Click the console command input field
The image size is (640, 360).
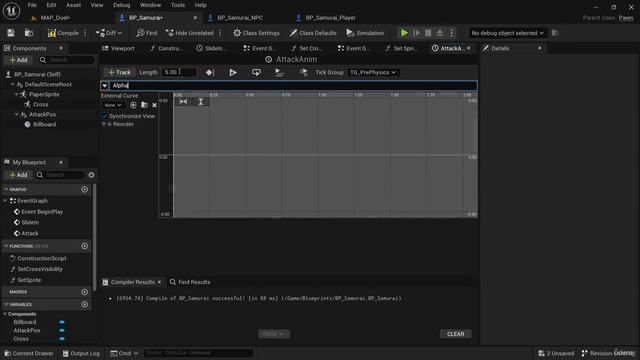(x=198, y=353)
